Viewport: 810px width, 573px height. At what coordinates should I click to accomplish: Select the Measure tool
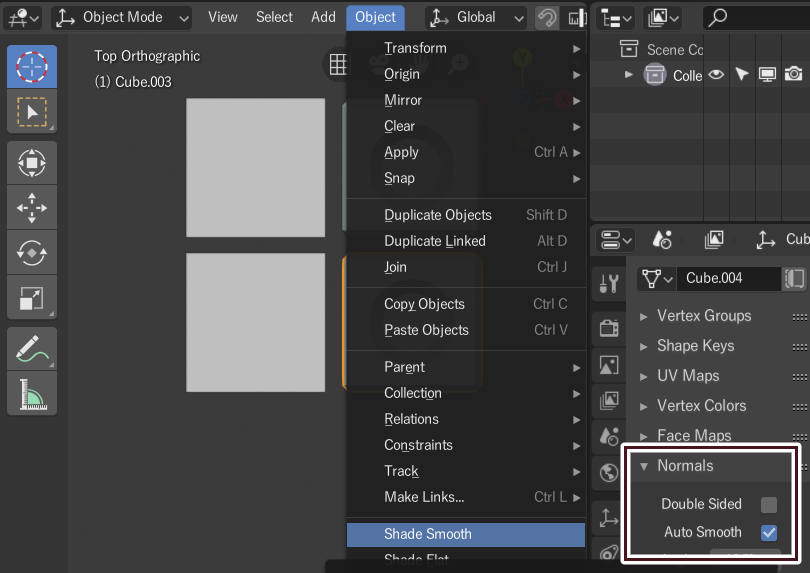(x=32, y=393)
